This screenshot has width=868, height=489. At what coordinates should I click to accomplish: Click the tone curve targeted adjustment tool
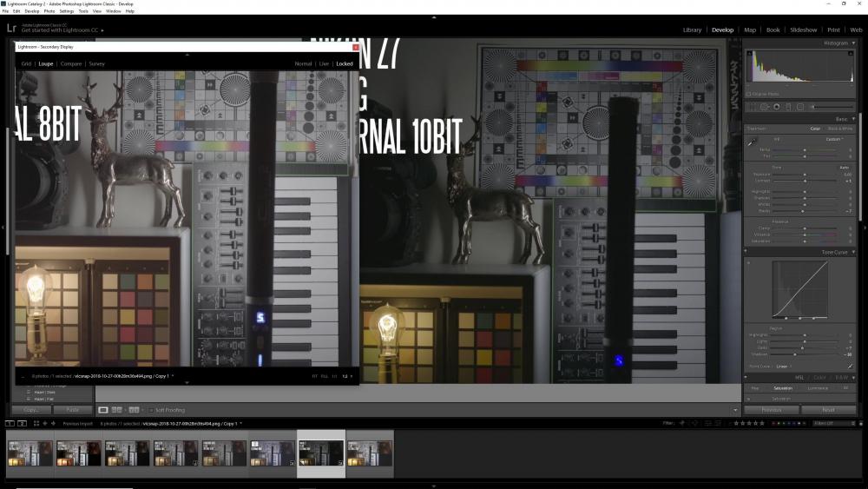(x=749, y=262)
